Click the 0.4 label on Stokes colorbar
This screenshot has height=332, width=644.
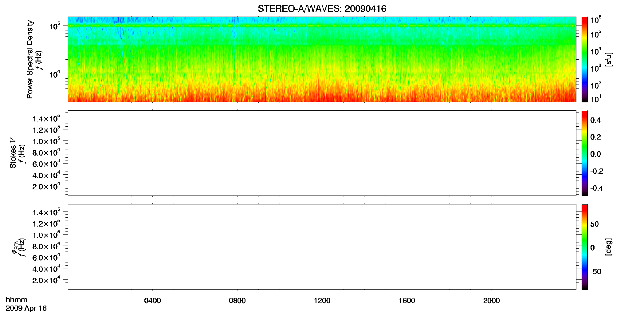pyautogui.click(x=595, y=120)
